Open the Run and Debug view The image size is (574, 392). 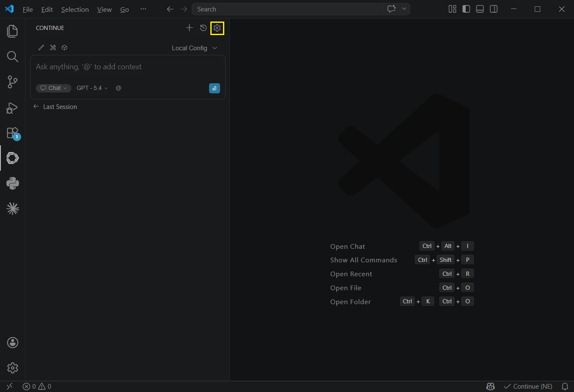[x=13, y=108]
